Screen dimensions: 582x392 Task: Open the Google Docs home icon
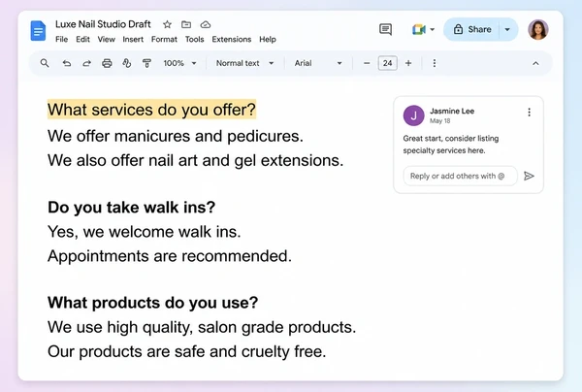38,31
